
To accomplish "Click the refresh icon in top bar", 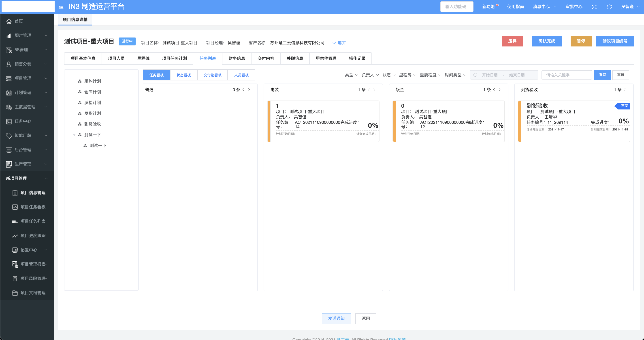I will pos(609,7).
